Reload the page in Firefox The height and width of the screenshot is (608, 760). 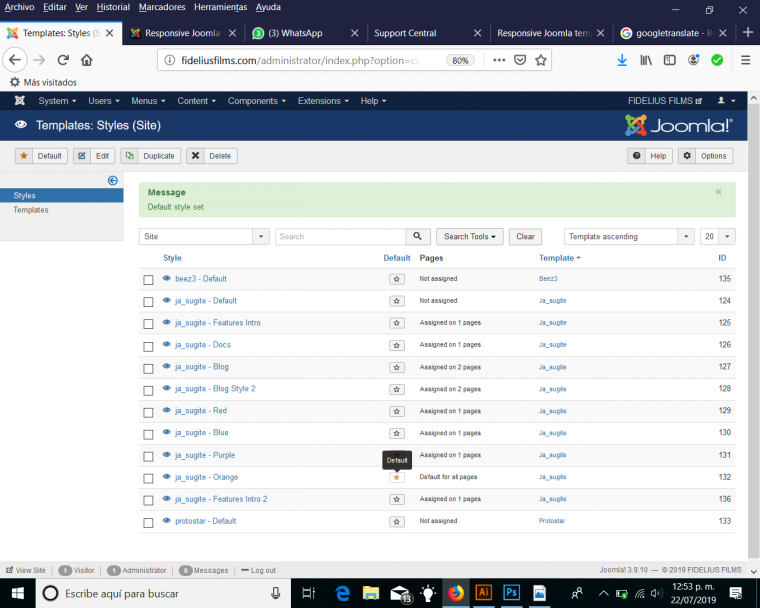63,60
